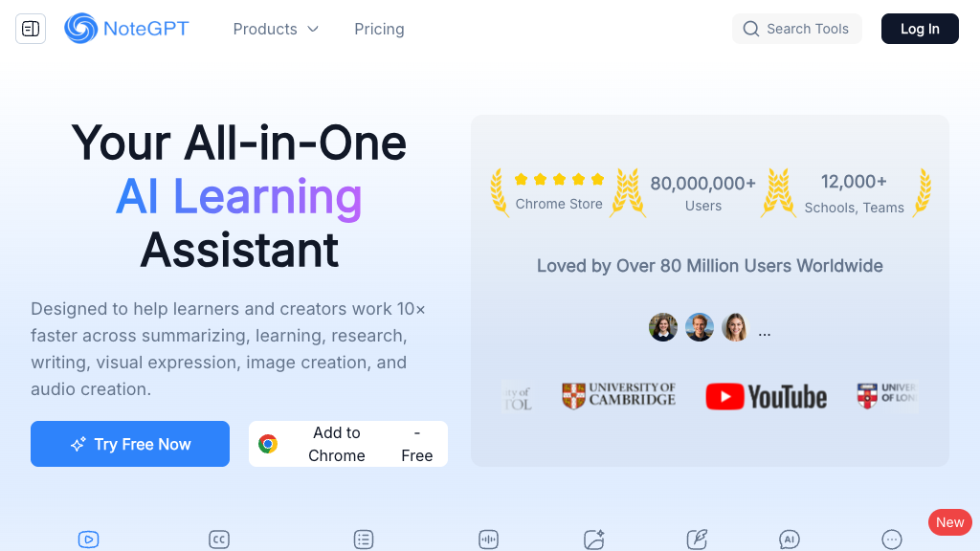Open the AI chat bubble icon

(x=790, y=540)
